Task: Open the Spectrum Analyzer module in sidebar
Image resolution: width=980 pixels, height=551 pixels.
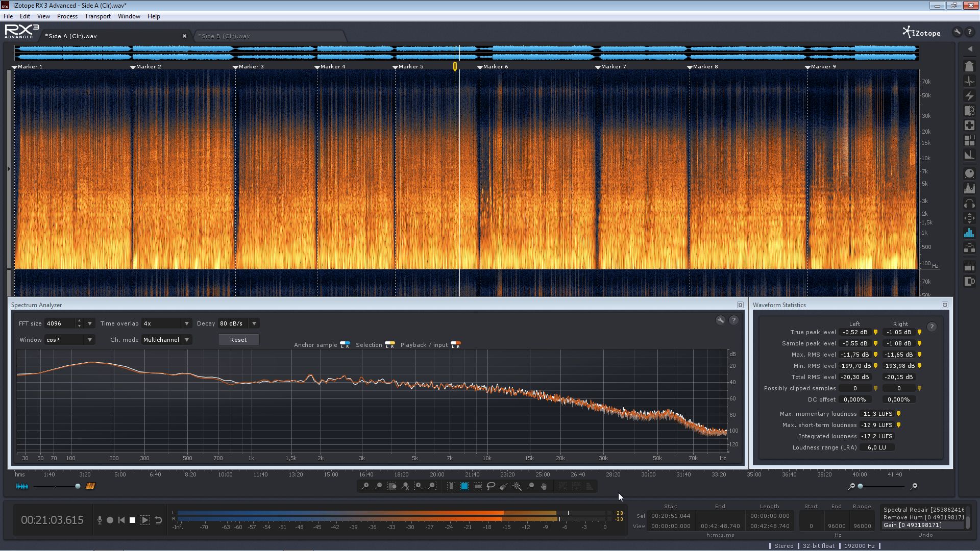Action: point(969,233)
